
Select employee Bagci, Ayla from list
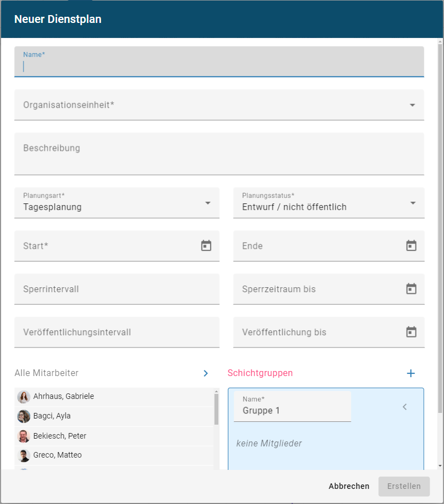tap(51, 416)
